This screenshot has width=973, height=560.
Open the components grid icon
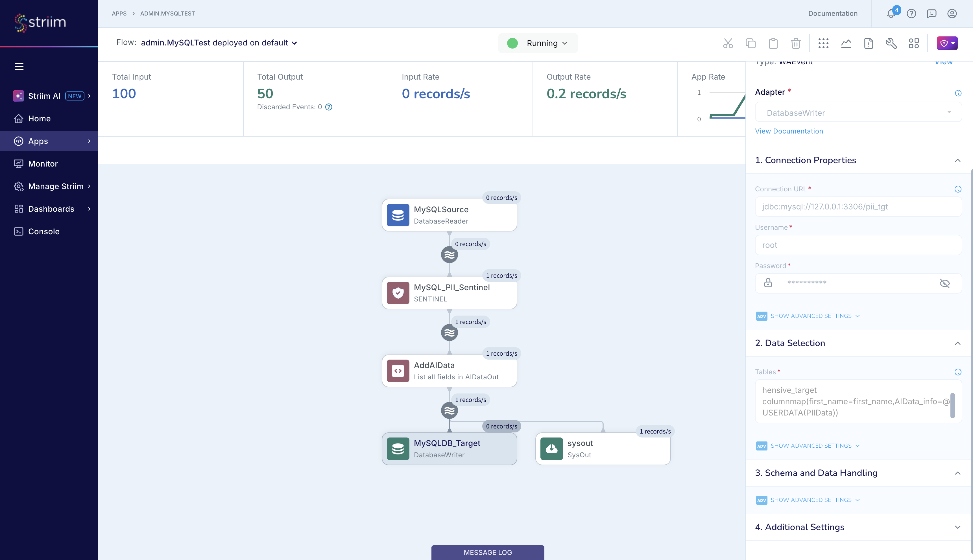pos(823,43)
